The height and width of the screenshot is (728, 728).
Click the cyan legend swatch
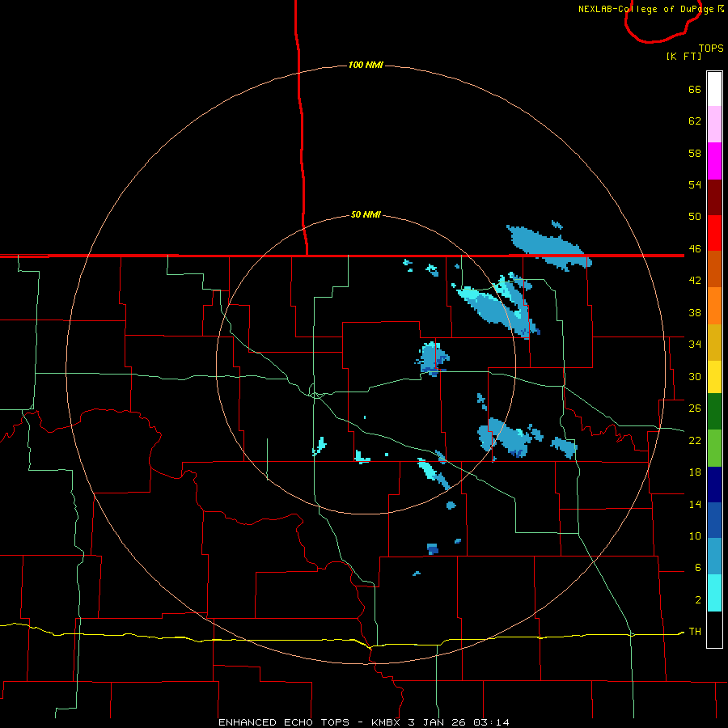[714, 593]
